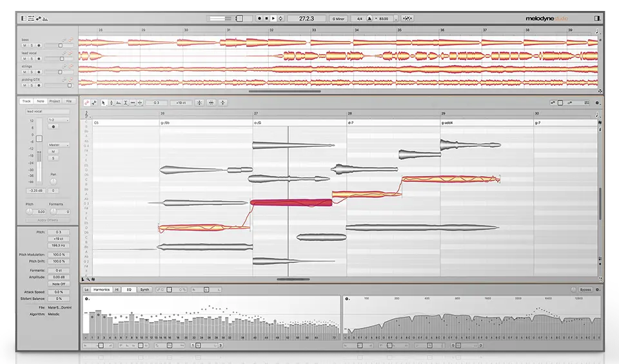Viewport: 619px width, 364px height.
Task: Click the 4/4 time signature field
Action: 360,19
